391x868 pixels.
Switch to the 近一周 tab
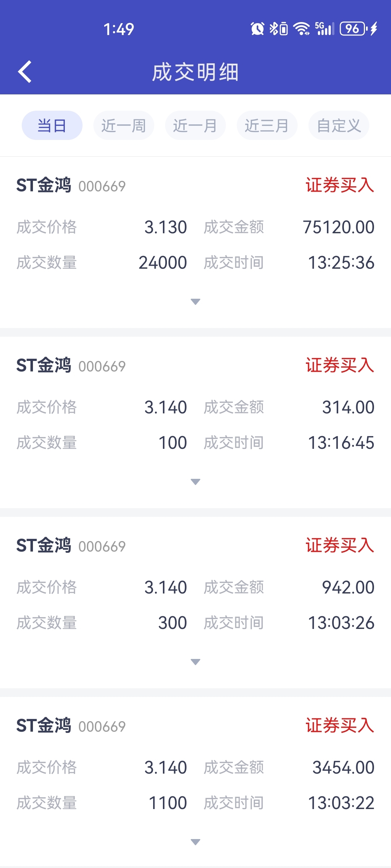click(x=124, y=125)
